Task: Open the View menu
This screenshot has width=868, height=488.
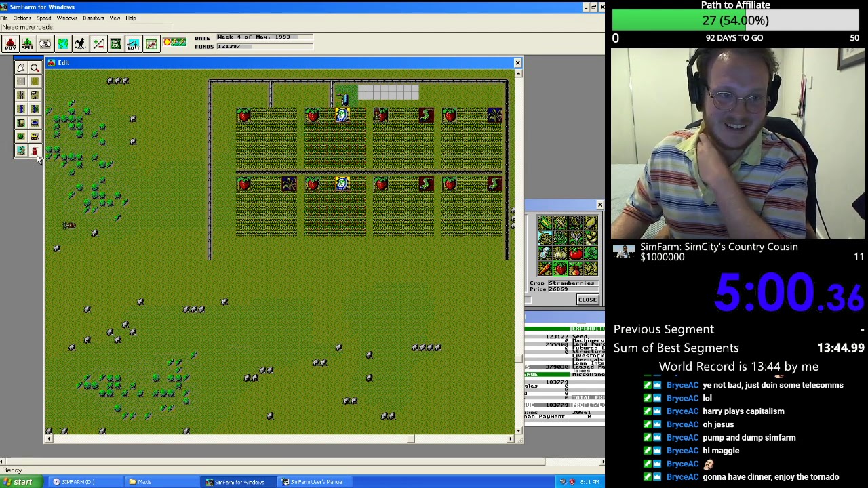Action: (115, 18)
